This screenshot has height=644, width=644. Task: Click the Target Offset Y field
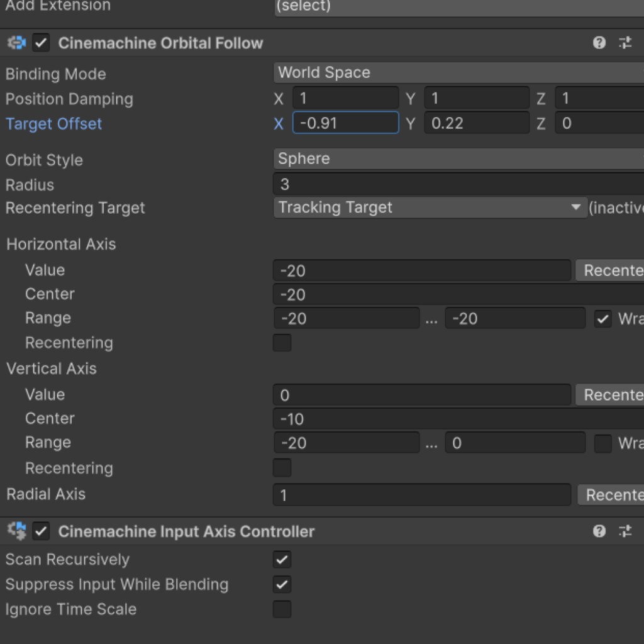[477, 123]
